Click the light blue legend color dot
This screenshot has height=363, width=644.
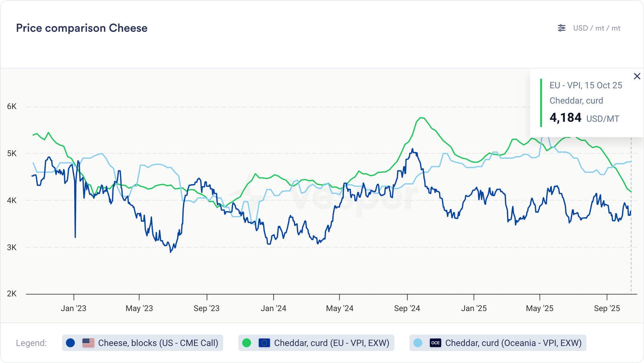[418, 343]
